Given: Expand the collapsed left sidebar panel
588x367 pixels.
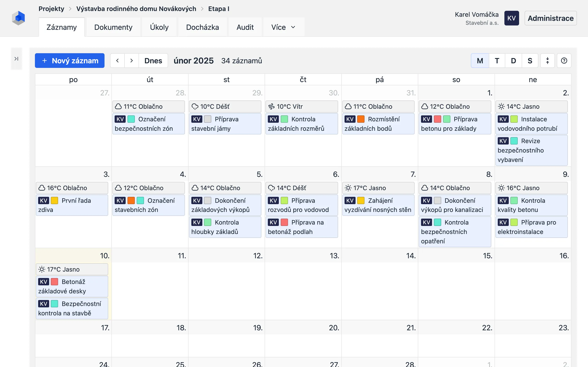Looking at the screenshot, I should (x=16, y=59).
